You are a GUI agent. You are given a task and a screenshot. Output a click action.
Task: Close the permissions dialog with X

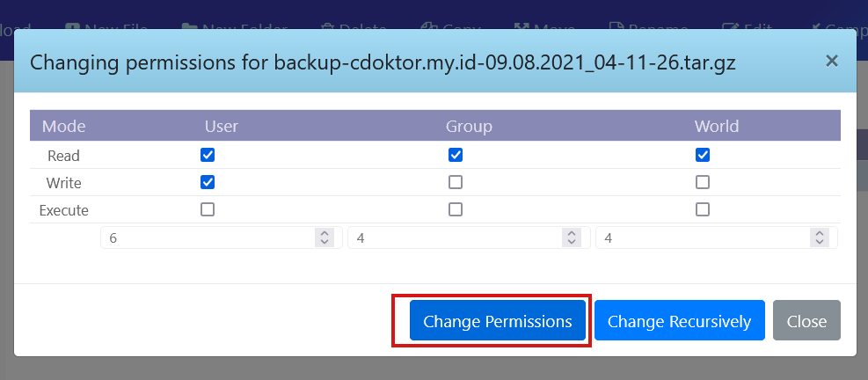coord(831,61)
